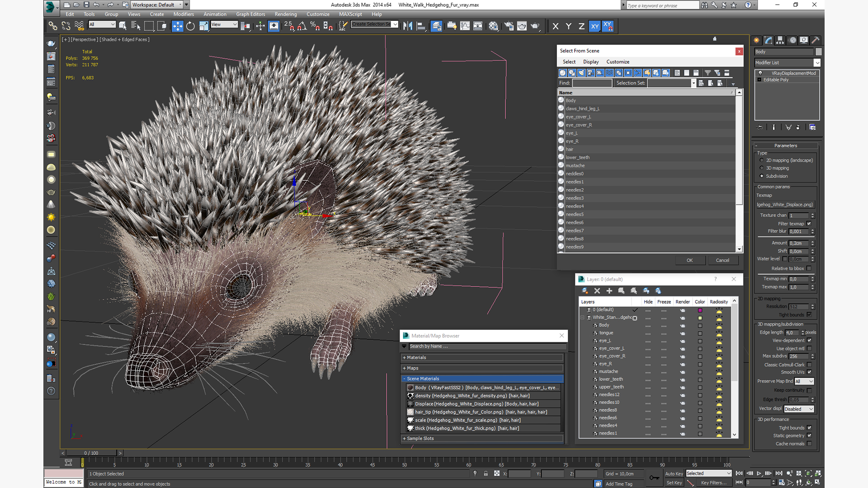Open Render Setup icon

click(509, 26)
